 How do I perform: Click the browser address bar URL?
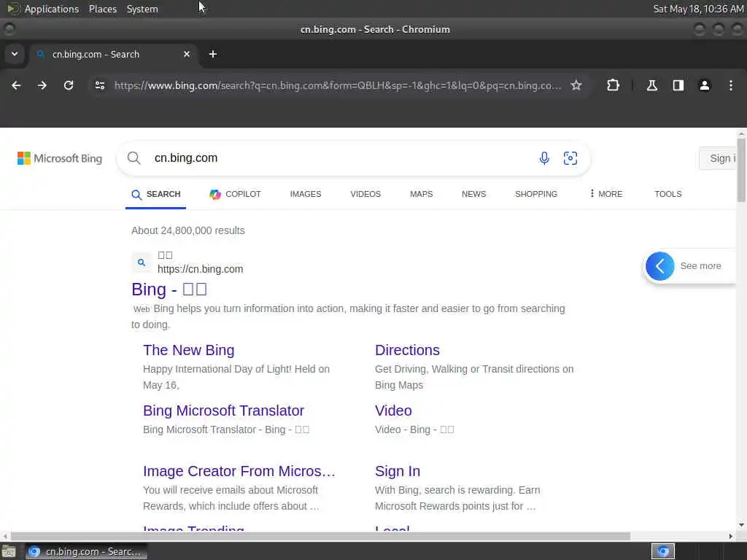click(x=338, y=86)
